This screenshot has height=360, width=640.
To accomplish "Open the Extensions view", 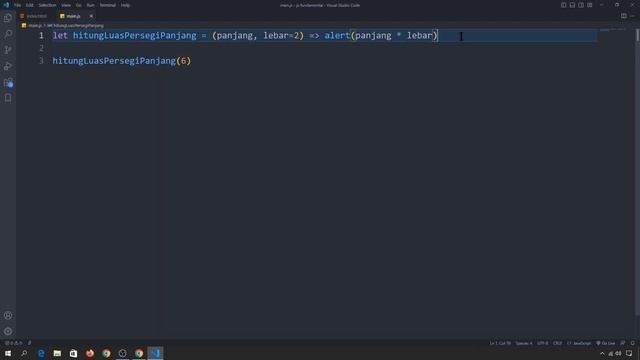I will tap(8, 82).
